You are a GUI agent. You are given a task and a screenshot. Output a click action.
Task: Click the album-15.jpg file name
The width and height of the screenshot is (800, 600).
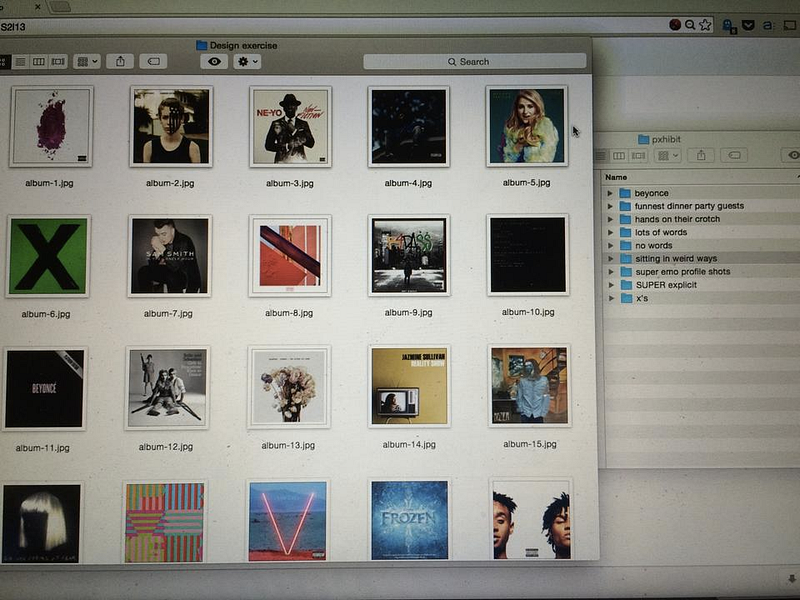(x=530, y=444)
